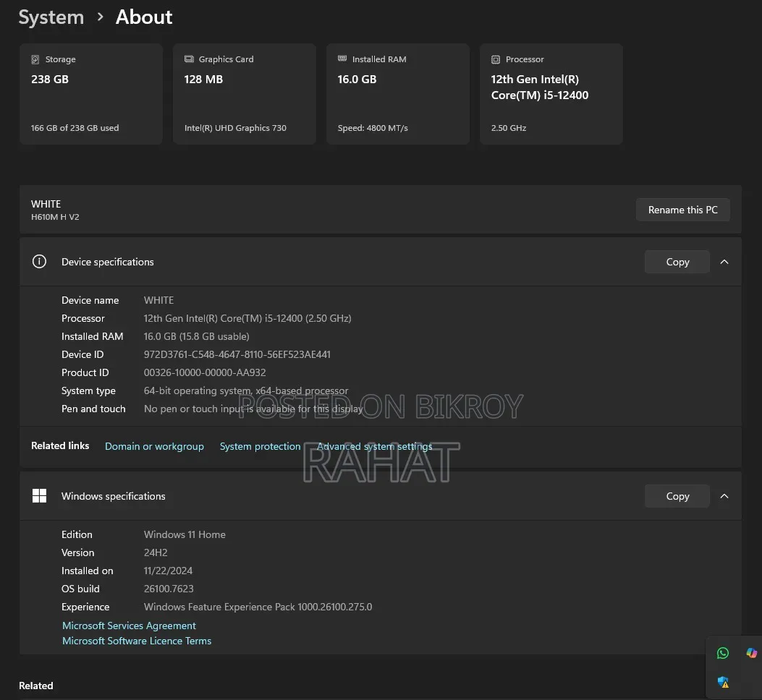762x700 pixels.
Task: Rename this PC
Action: pyautogui.click(x=682, y=210)
